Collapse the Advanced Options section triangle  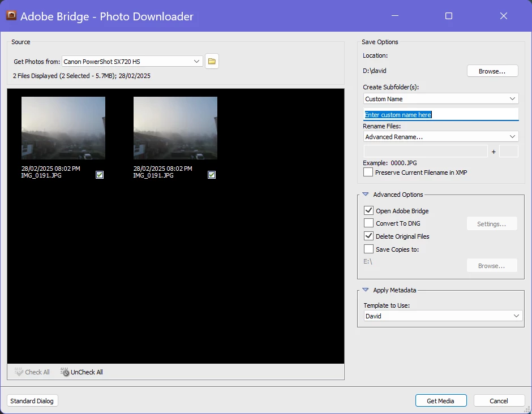tap(366, 195)
